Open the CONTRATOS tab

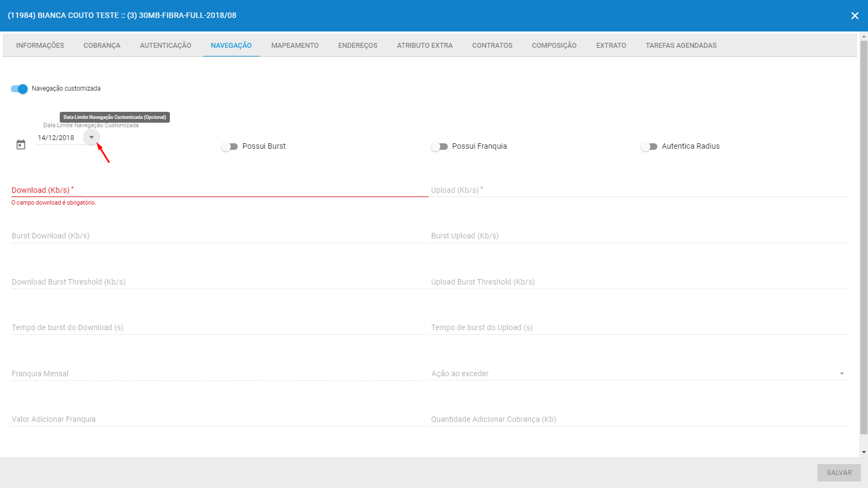(492, 46)
